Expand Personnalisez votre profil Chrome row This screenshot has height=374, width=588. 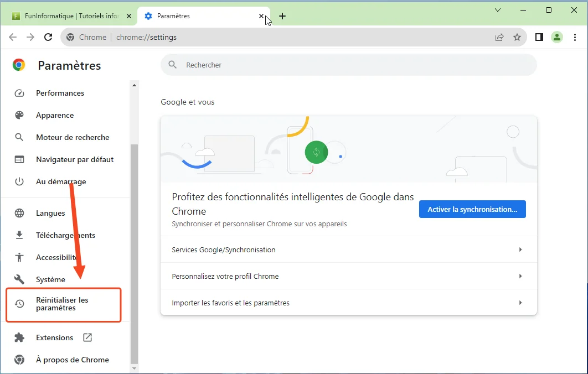click(349, 276)
